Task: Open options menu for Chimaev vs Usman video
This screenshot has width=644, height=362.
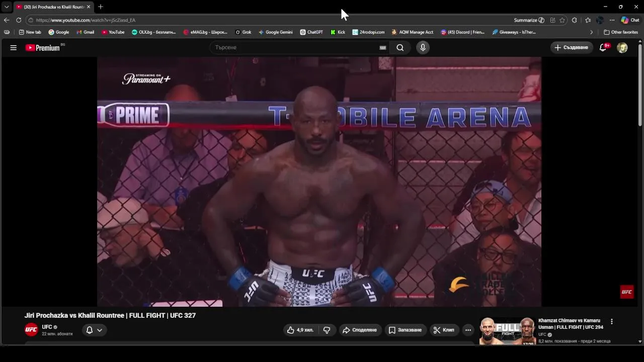Action: click(612, 322)
